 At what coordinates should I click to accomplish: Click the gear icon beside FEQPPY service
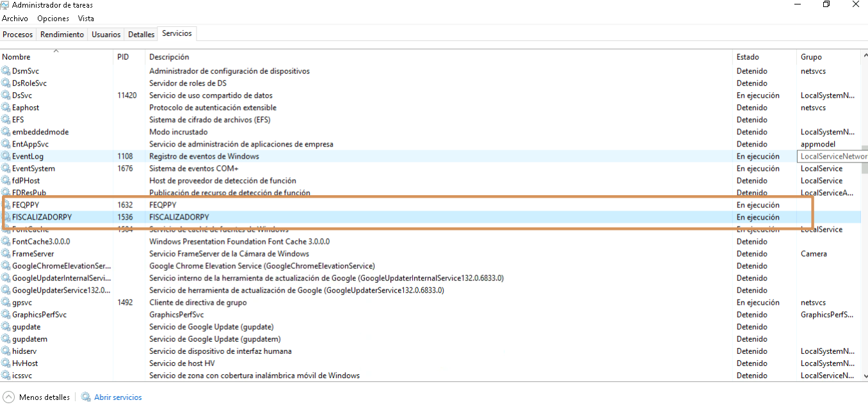coord(6,205)
